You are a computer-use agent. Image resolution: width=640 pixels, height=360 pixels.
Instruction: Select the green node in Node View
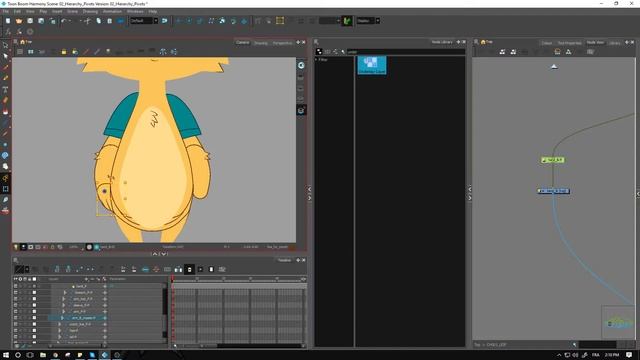pos(553,160)
